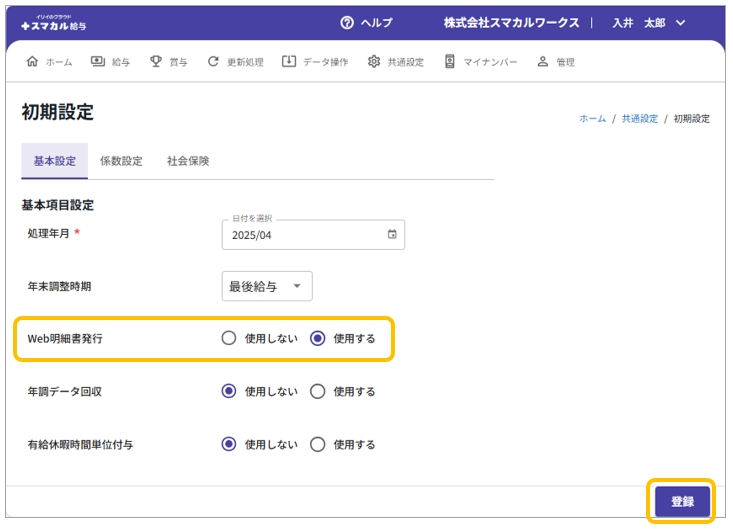Click the 共通設定 gear icon
Viewport: 733px width, 530px height.
click(x=374, y=62)
